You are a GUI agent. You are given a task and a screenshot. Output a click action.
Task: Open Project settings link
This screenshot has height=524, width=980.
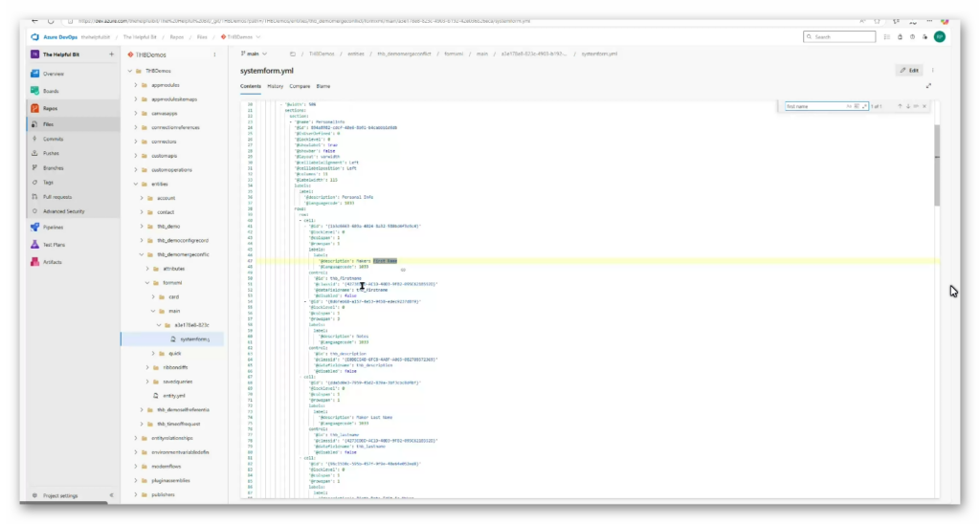coord(60,495)
